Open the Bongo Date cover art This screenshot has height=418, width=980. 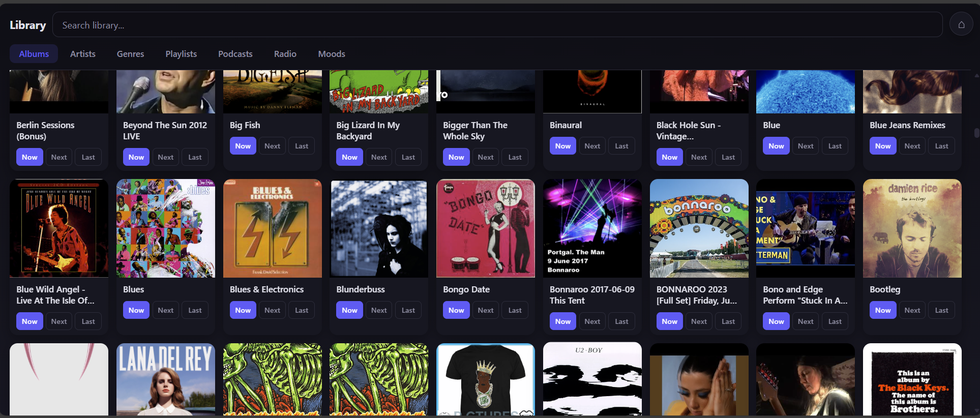coord(486,228)
